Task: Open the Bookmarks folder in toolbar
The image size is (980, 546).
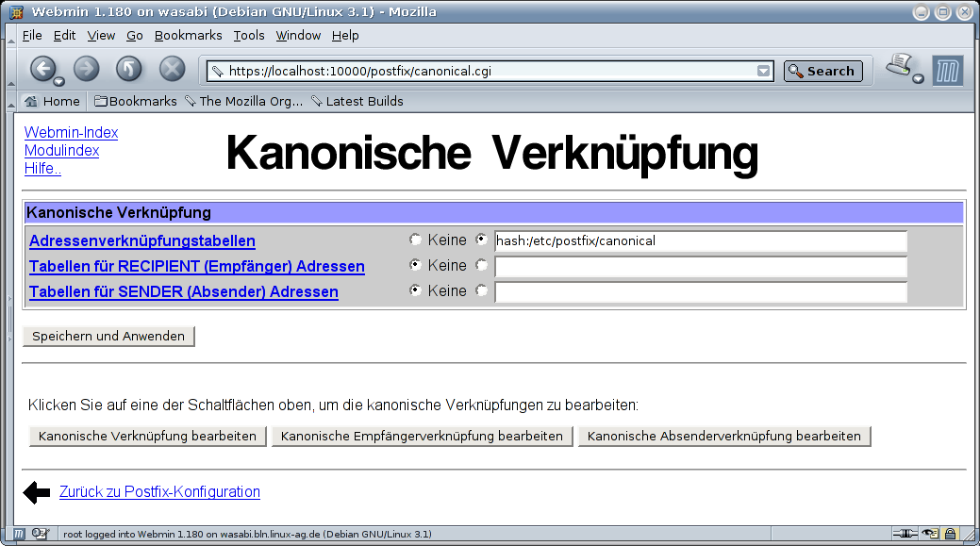Action: pos(136,101)
